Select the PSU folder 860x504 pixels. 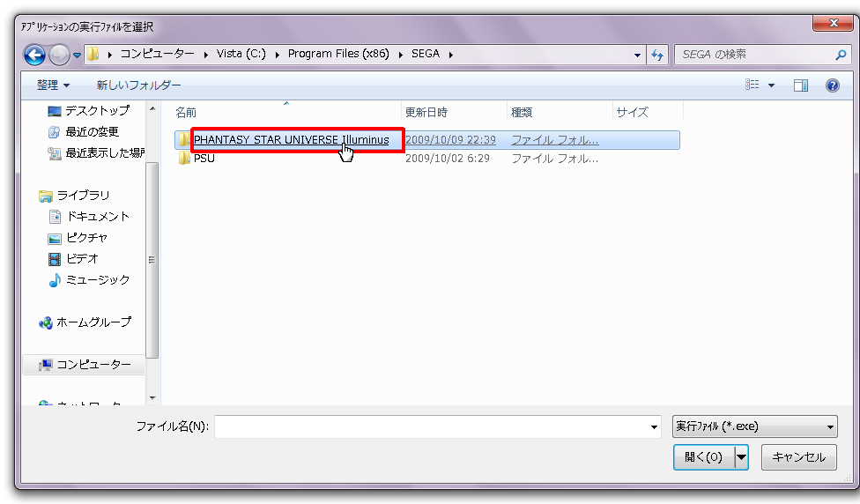click(204, 159)
